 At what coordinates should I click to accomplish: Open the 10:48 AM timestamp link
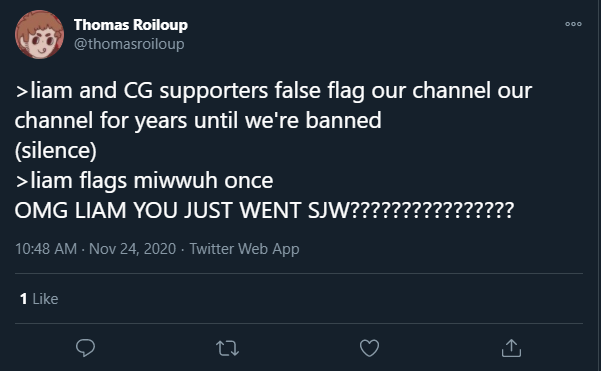click(x=46, y=249)
